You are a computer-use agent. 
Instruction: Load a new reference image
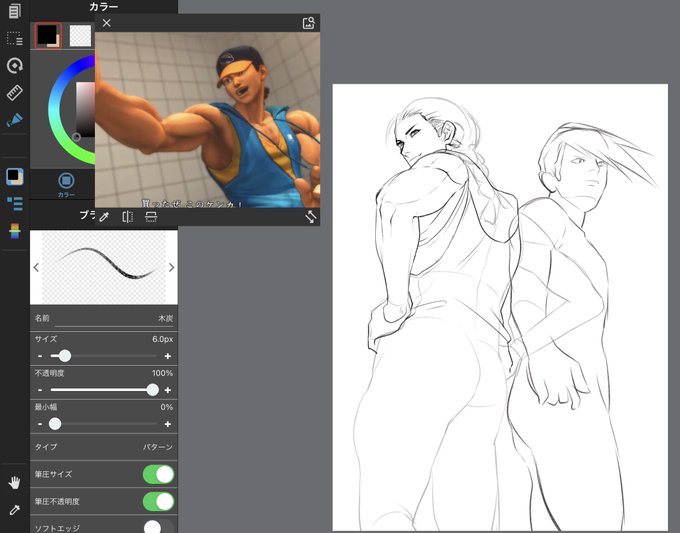click(308, 23)
